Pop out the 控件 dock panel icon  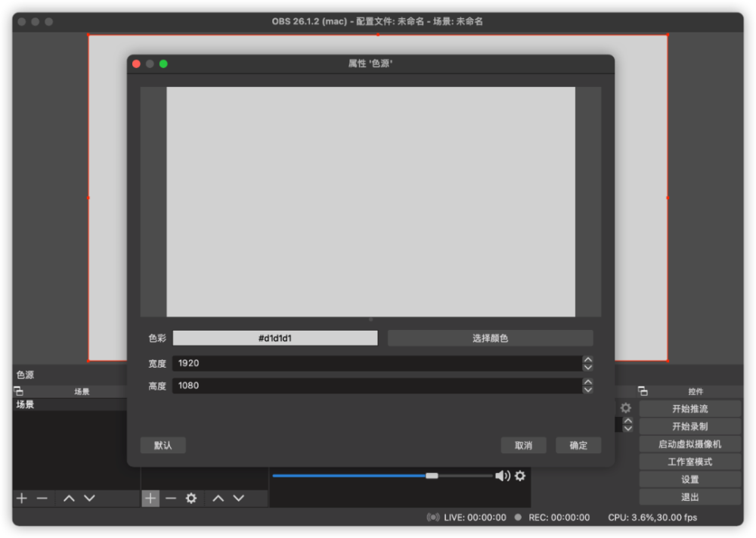[x=643, y=391]
